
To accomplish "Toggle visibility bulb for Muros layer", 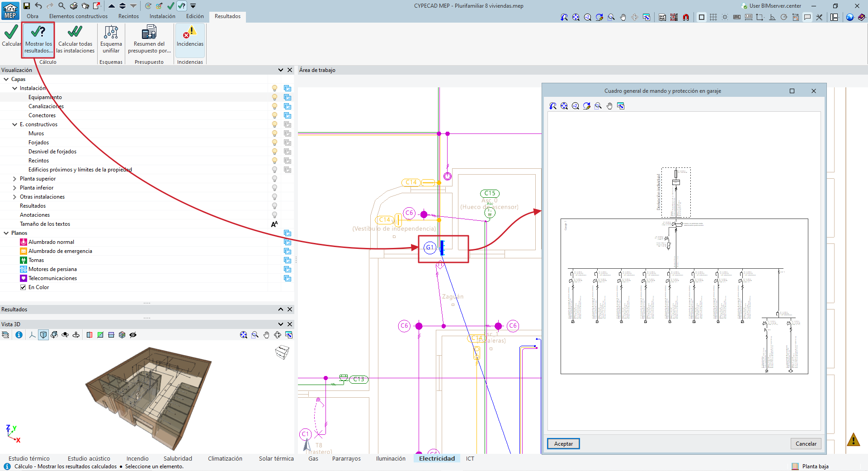I will coord(274,133).
